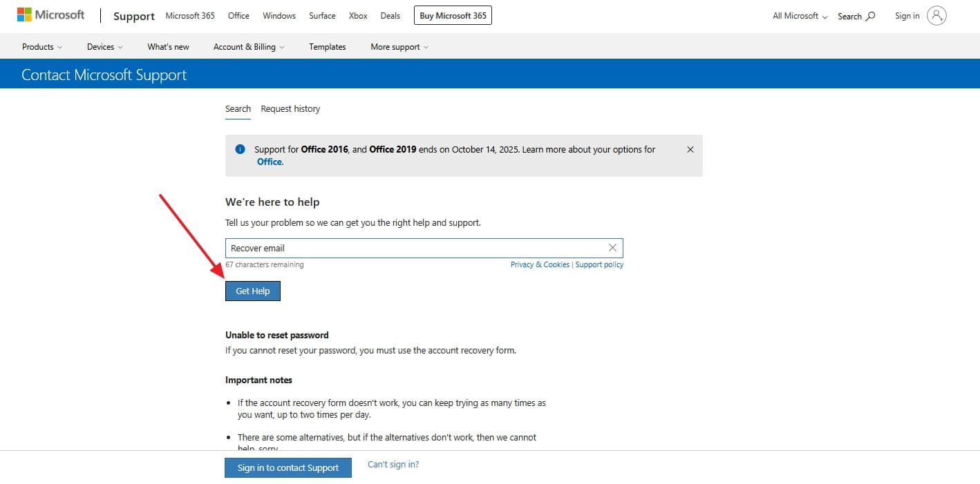Click the Buy Microsoft 365 button

(x=453, y=15)
